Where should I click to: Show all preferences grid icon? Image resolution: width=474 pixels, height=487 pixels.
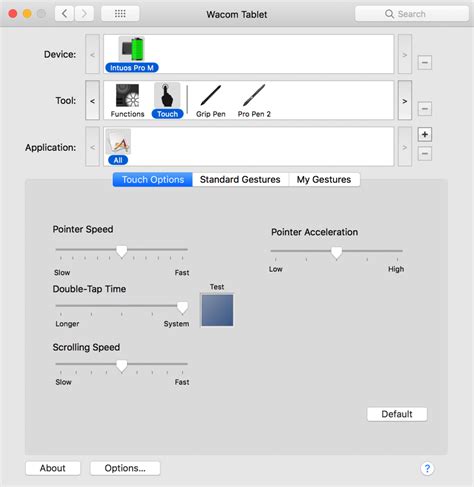point(120,14)
